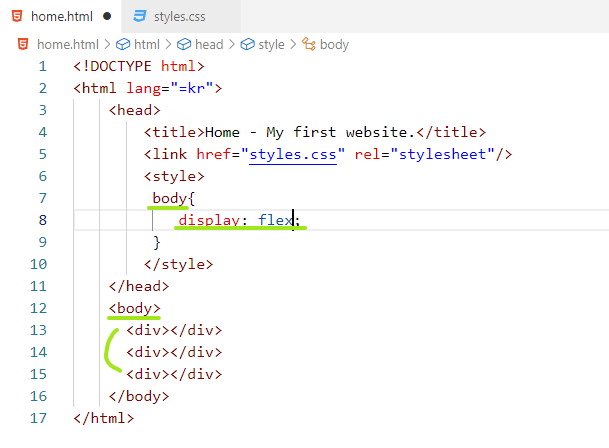Click the <head> opening tag
Screen dimensions: 609x448
point(134,110)
